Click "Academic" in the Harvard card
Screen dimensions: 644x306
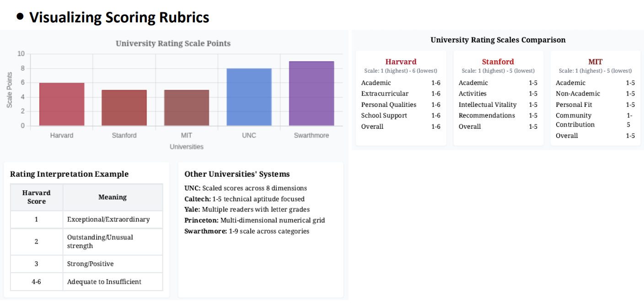point(376,83)
